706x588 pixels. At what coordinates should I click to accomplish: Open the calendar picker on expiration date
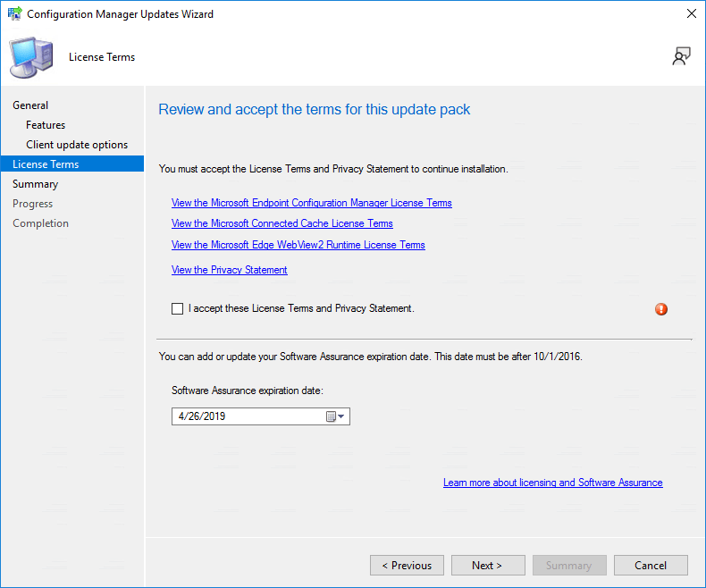335,416
